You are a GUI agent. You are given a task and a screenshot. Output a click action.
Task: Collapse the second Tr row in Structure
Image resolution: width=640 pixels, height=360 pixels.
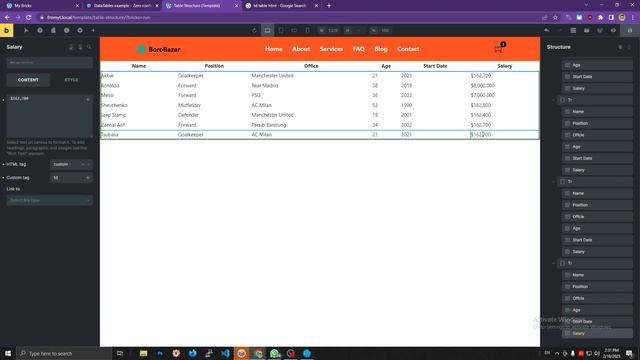[554, 182]
